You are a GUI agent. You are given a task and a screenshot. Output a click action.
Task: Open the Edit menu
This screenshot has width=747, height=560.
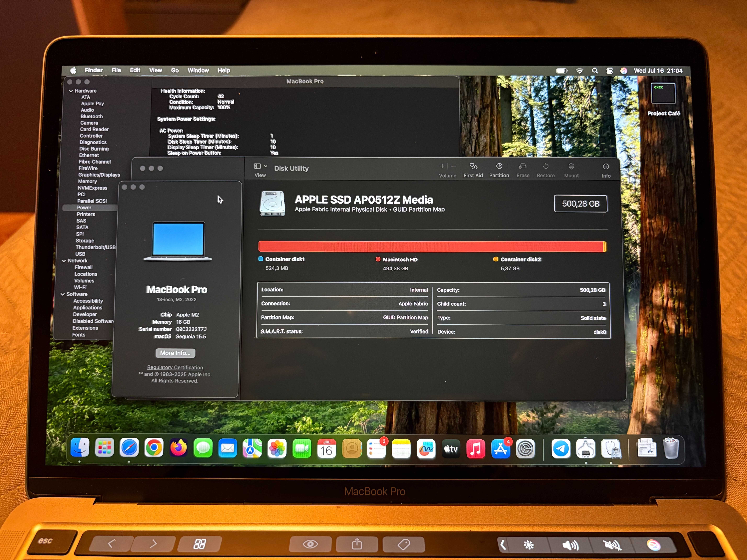coord(135,70)
